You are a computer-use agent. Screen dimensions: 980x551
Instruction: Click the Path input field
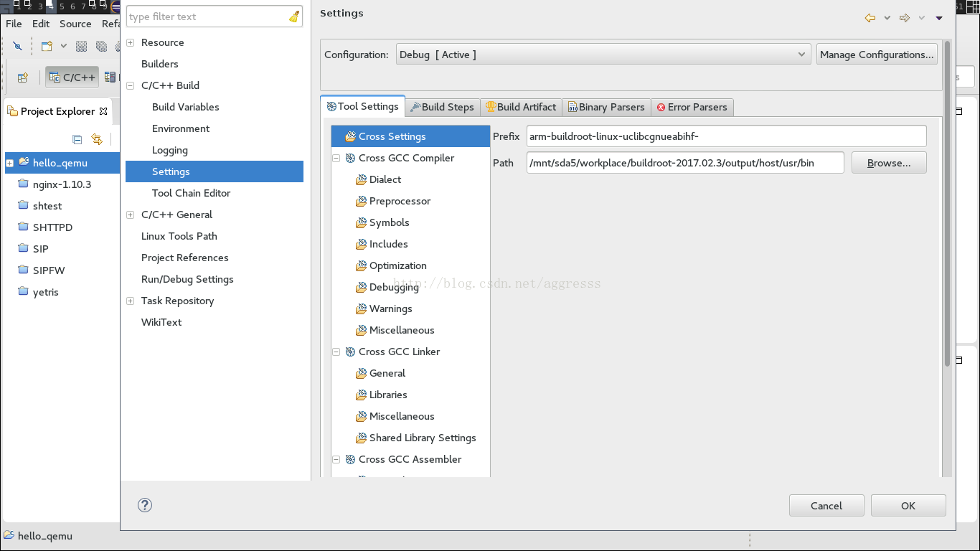click(685, 163)
